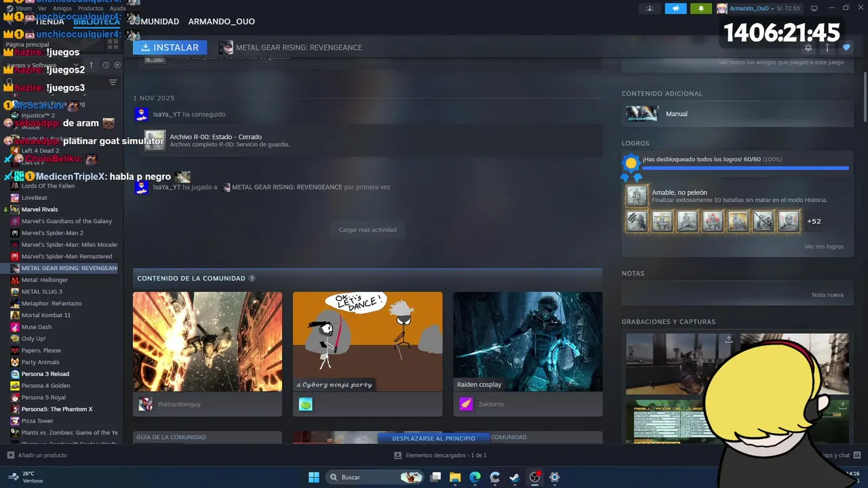Screen dimensions: 868x488
Task: Open Archivo R-00: Estado - Cerrado achievement
Action: 216,137
